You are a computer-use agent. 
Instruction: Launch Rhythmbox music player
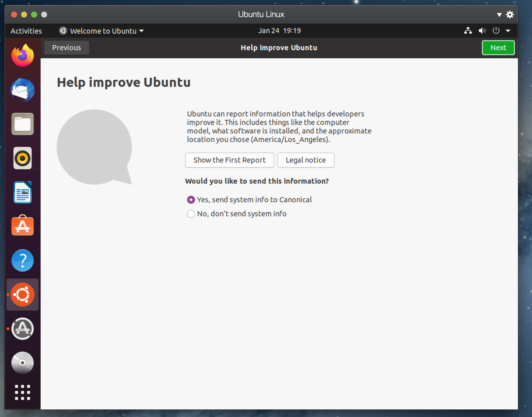click(x=23, y=158)
